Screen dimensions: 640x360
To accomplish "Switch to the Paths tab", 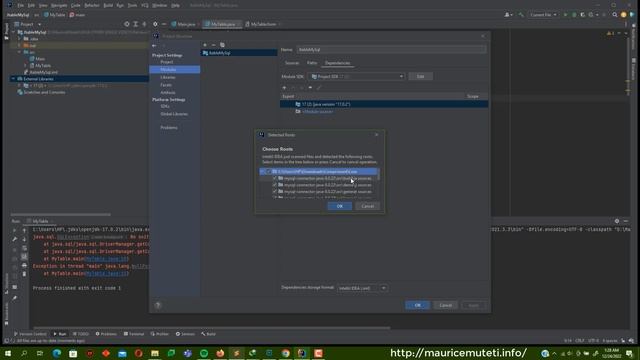I will [312, 63].
